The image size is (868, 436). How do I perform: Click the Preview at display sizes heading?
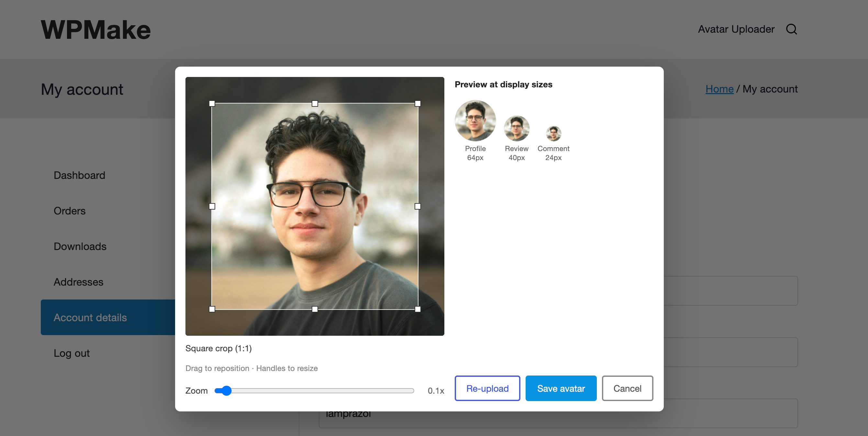(x=503, y=84)
